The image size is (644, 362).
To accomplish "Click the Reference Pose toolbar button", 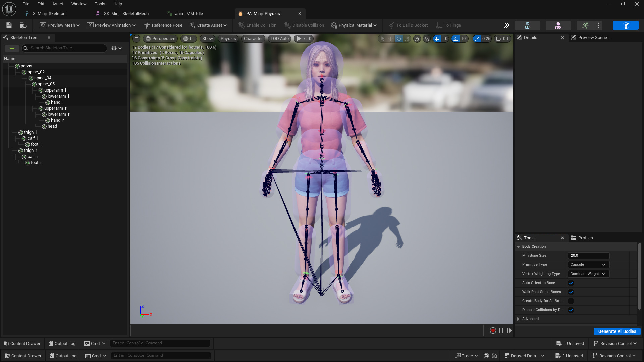I will [163, 25].
